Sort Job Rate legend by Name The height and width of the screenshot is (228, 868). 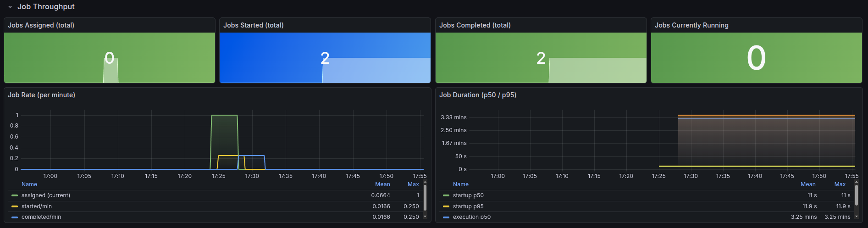coord(29,184)
